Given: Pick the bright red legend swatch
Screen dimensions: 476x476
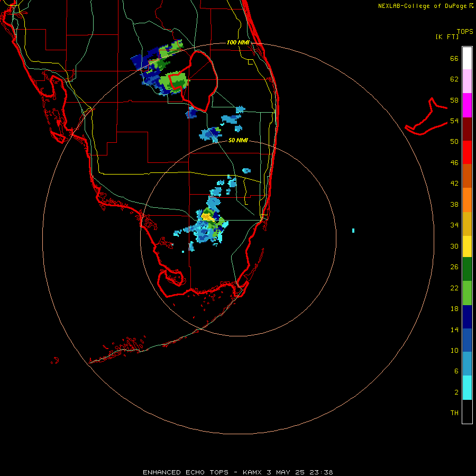Looking at the screenshot, I should click(x=467, y=152).
